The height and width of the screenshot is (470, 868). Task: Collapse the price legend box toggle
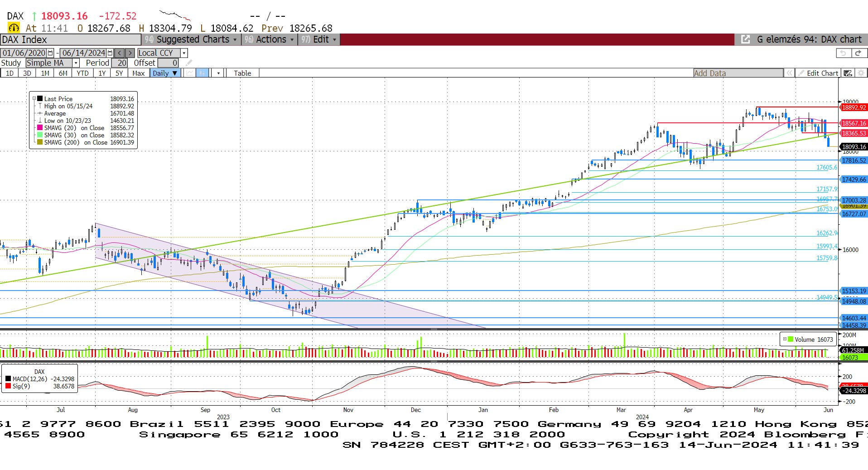[34, 98]
